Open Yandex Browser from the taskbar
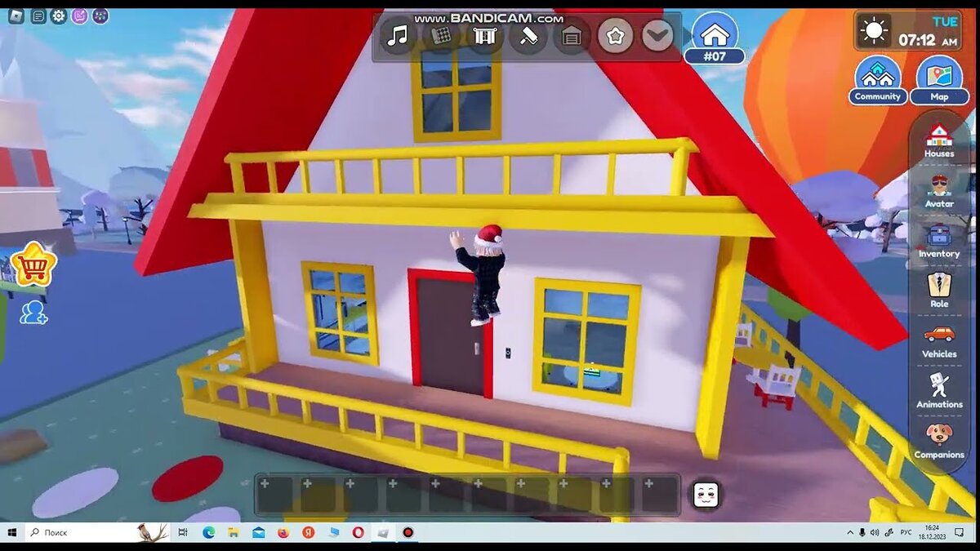This screenshot has height=551, width=980. click(308, 532)
